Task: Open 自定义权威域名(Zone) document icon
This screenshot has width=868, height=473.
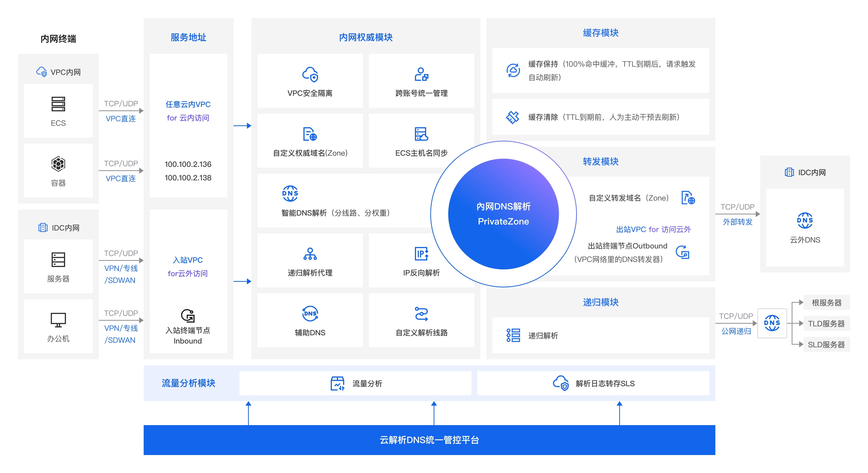Action: click(310, 135)
